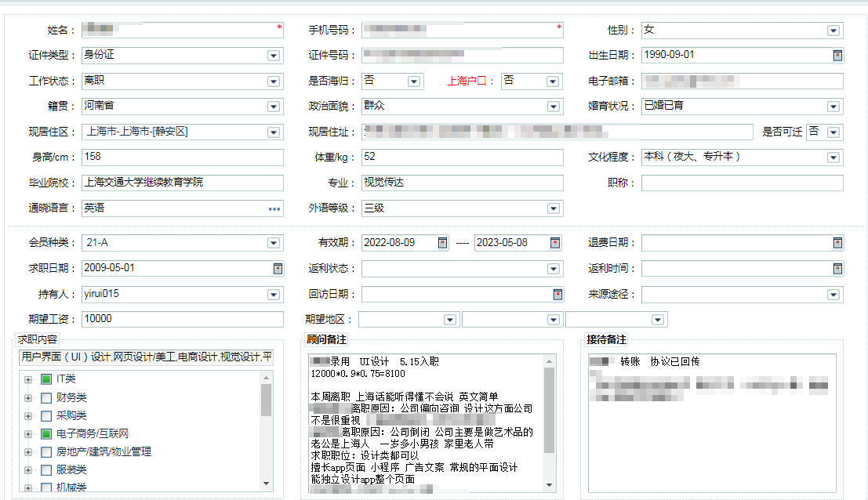Open calendar for 有效期 end date
This screenshot has height=500, width=868.
tap(555, 243)
